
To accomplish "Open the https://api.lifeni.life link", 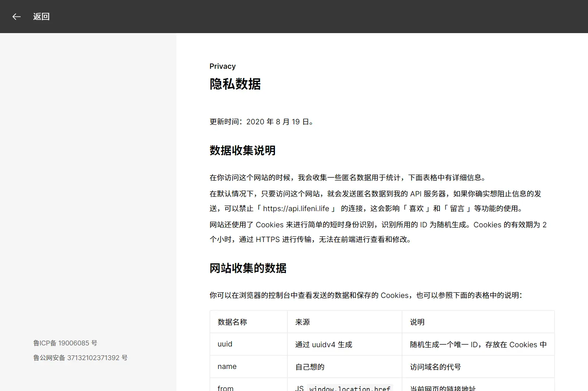I will click(x=296, y=209).
